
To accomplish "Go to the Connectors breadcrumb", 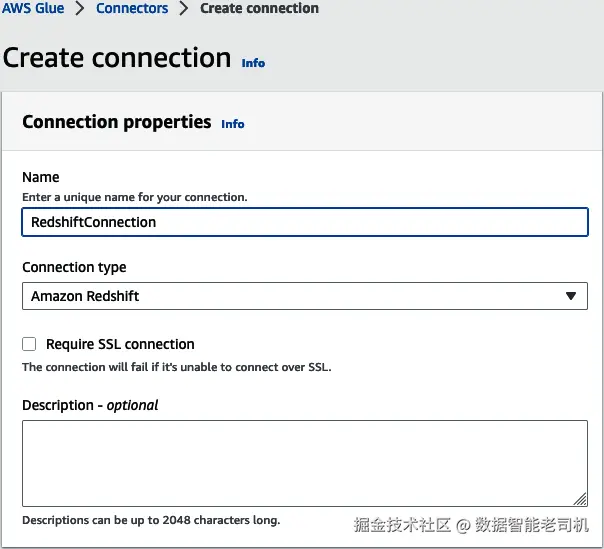I will pyautogui.click(x=132, y=8).
